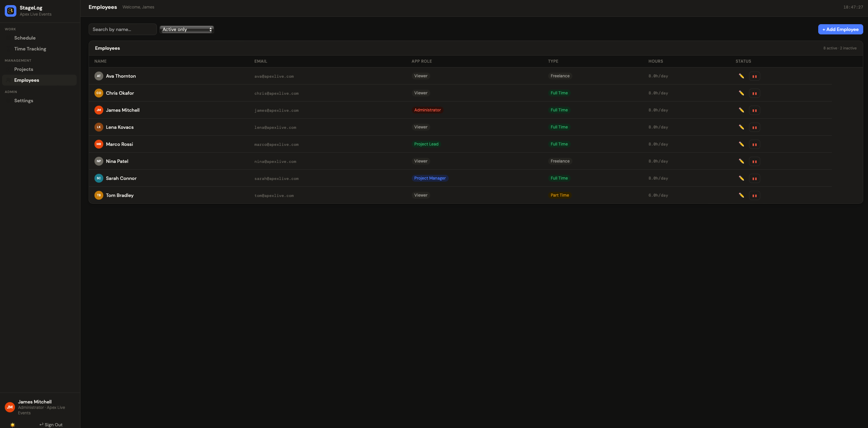Deactivate Ava Thornton with pause button
The height and width of the screenshot is (428, 868).
point(754,76)
